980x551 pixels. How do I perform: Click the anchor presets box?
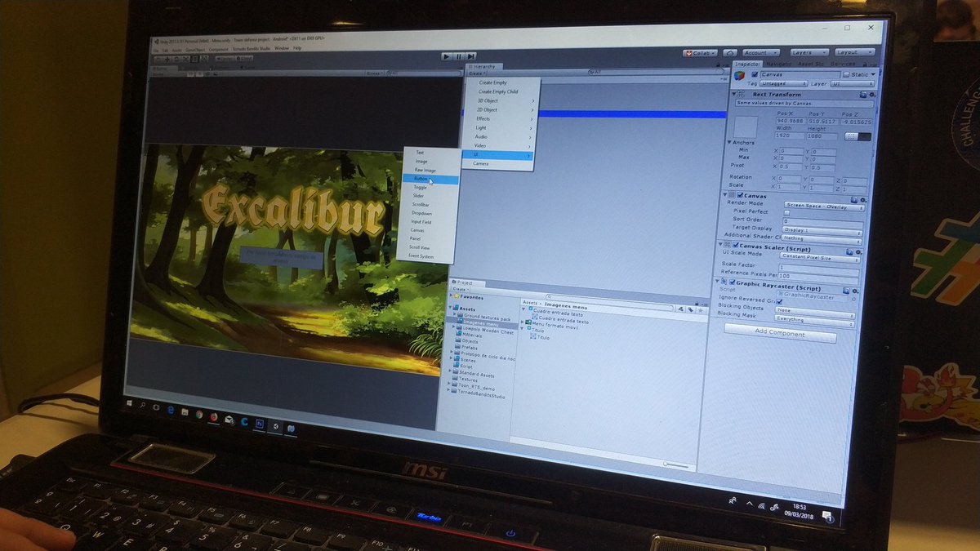[746, 127]
